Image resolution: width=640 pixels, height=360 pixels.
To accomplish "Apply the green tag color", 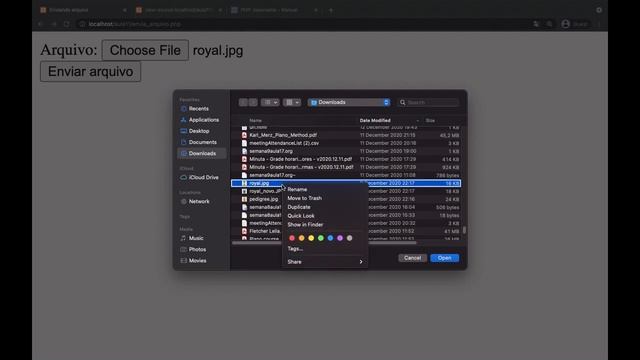I will click(x=321, y=238).
